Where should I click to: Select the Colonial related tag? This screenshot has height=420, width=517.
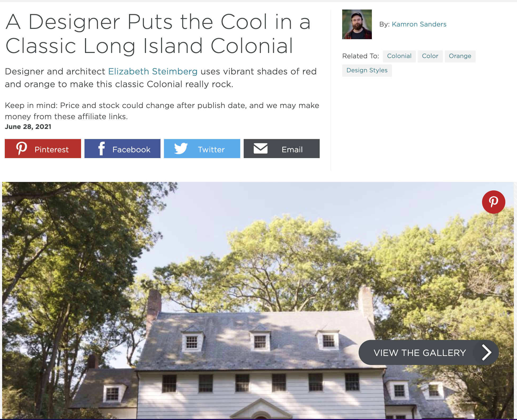tap(399, 56)
